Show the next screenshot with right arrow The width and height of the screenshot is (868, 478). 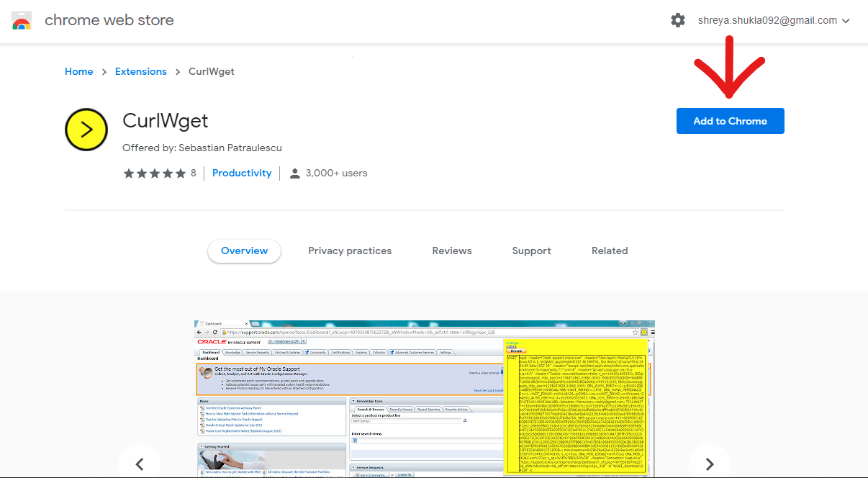coord(710,464)
